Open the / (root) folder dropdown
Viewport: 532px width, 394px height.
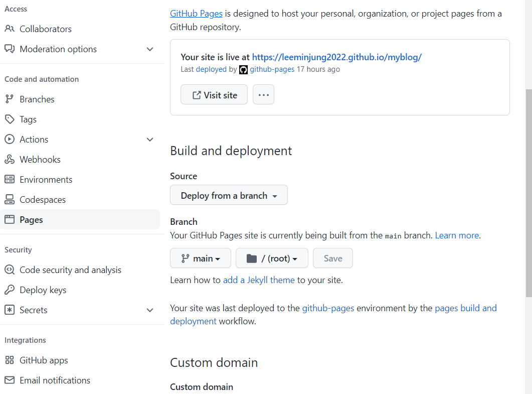pos(272,258)
